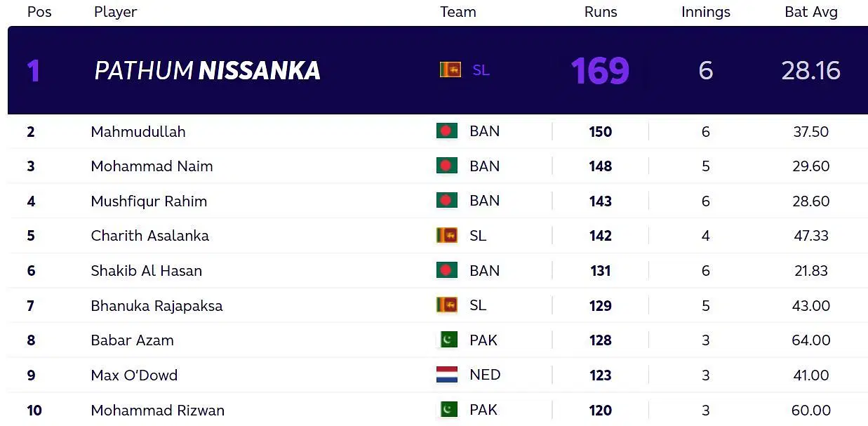Click the Player column header
868x426 pixels.
click(115, 12)
